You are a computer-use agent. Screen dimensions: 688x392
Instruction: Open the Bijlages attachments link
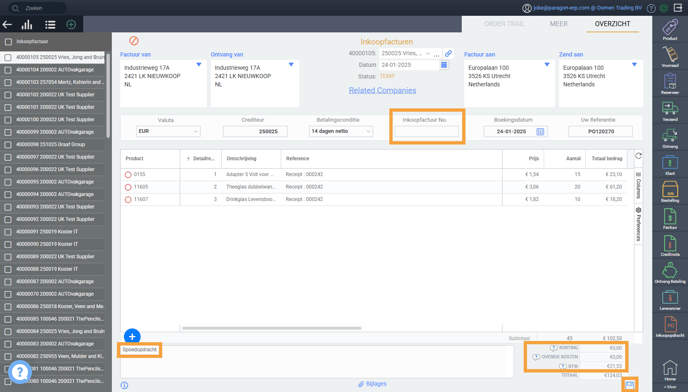click(x=373, y=384)
